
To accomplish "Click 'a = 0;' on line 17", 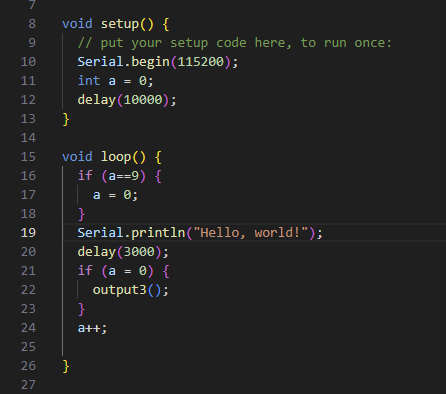I will pyautogui.click(x=115, y=195).
